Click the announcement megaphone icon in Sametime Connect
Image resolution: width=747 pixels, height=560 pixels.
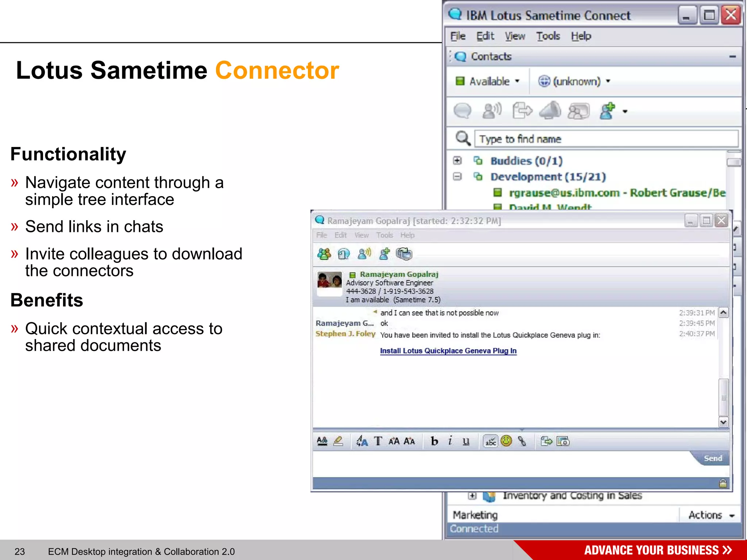(550, 111)
